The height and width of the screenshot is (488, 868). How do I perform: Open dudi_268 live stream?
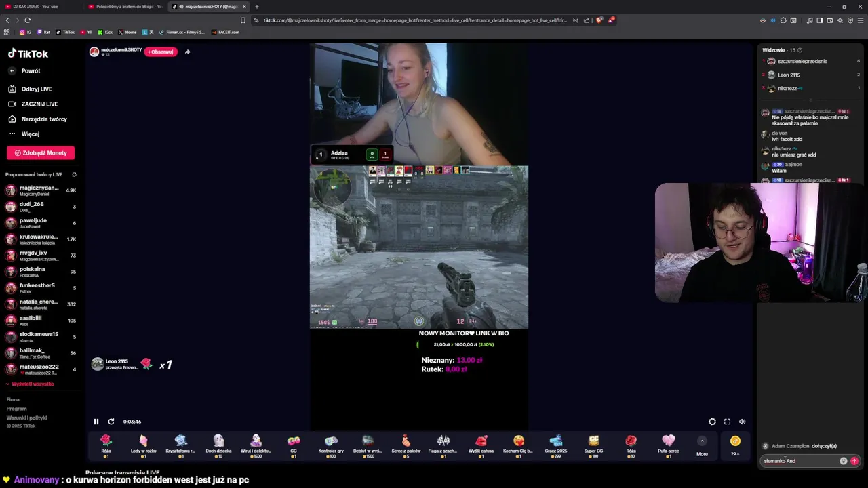41,207
